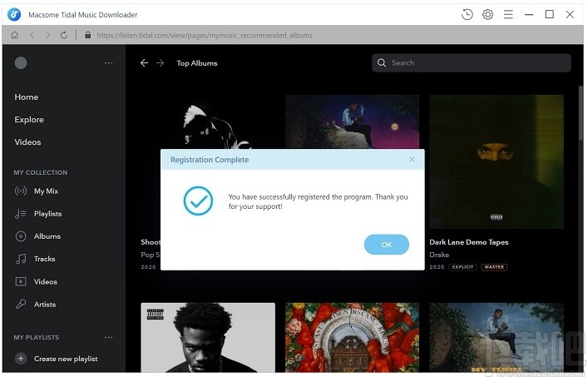Image resolution: width=588 pixels, height=377 pixels.
Task: Open the download history clock icon
Action: pos(467,15)
